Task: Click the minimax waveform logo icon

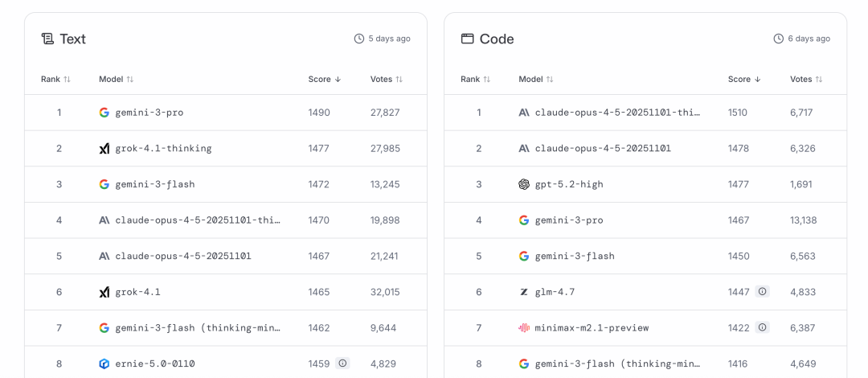Action: pos(524,328)
